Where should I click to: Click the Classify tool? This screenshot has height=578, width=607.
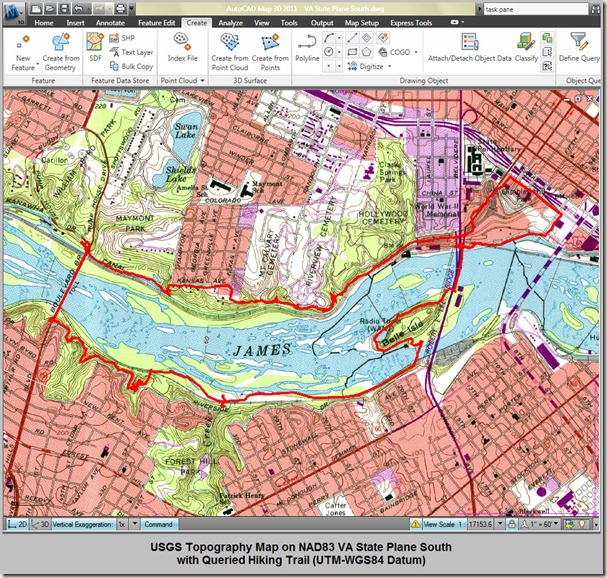(526, 47)
